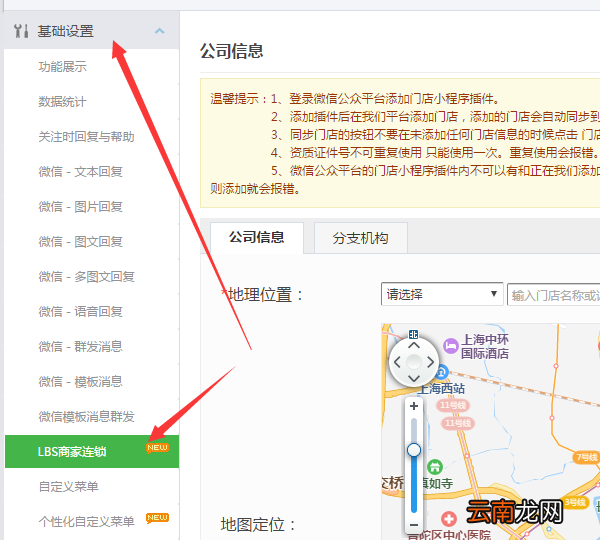
Task: Click the map zoom slider handle
Action: point(414,450)
